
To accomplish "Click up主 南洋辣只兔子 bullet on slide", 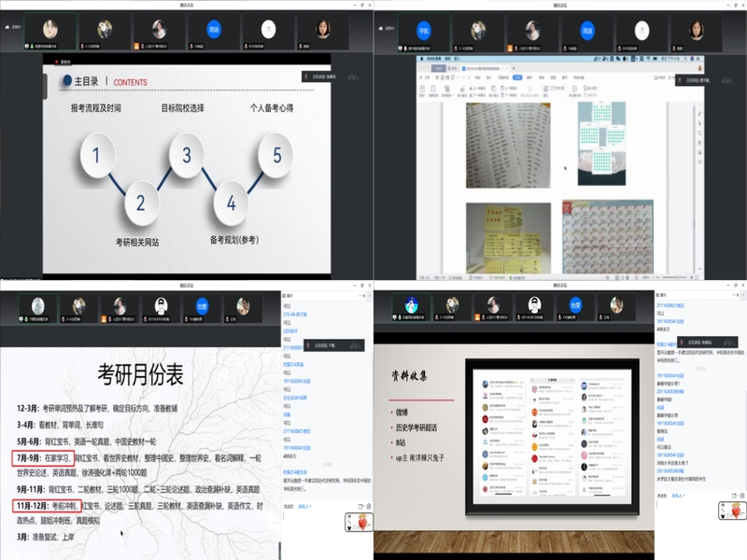I will (419, 458).
